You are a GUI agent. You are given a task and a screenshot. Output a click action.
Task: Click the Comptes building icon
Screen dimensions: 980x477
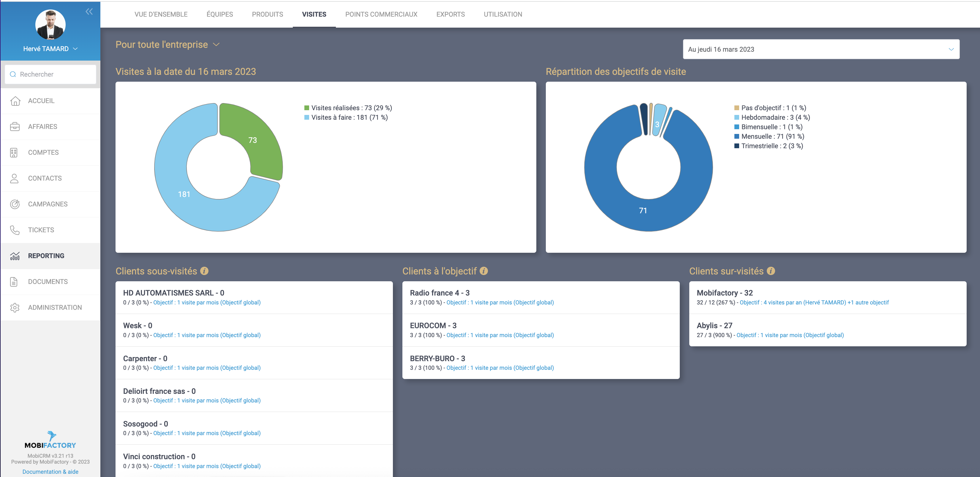(x=14, y=153)
